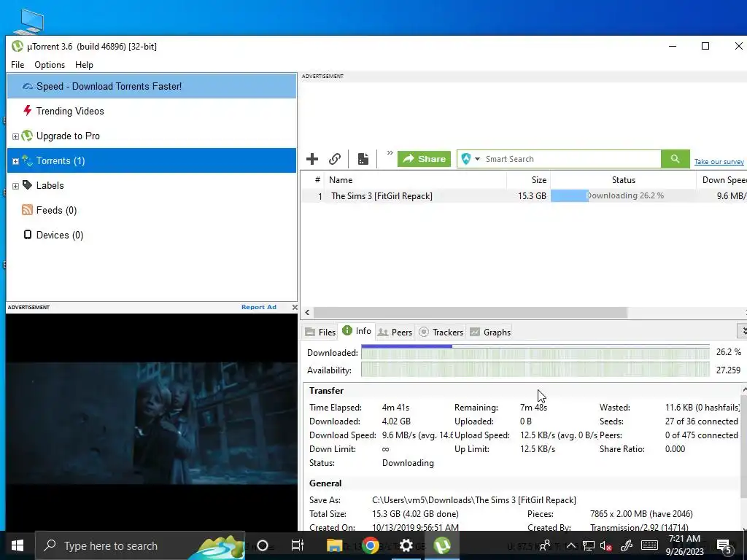The height and width of the screenshot is (560, 747).
Task: Open search provider dropdown arrow
Action: click(x=477, y=159)
